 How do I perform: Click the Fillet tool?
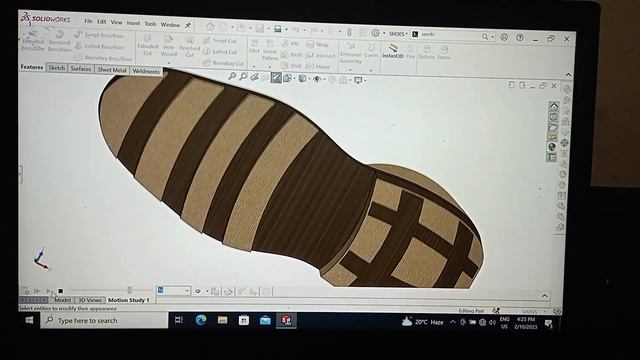click(x=254, y=46)
